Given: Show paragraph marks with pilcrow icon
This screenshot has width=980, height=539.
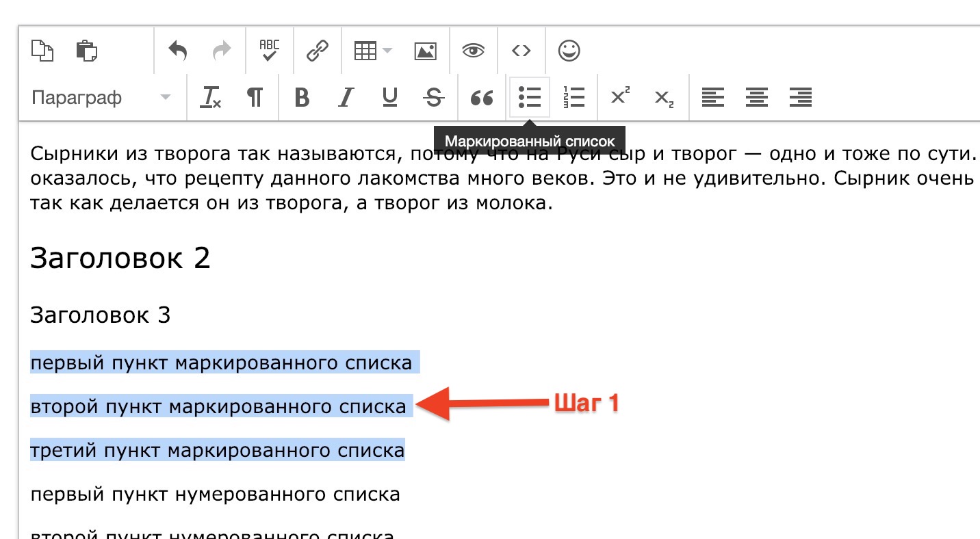Looking at the screenshot, I should [254, 98].
